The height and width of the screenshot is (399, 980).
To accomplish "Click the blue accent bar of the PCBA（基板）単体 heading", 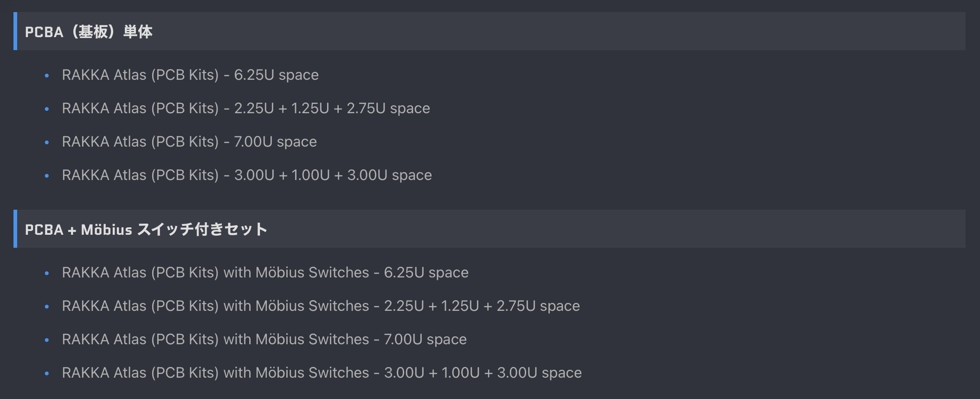I will point(15,31).
